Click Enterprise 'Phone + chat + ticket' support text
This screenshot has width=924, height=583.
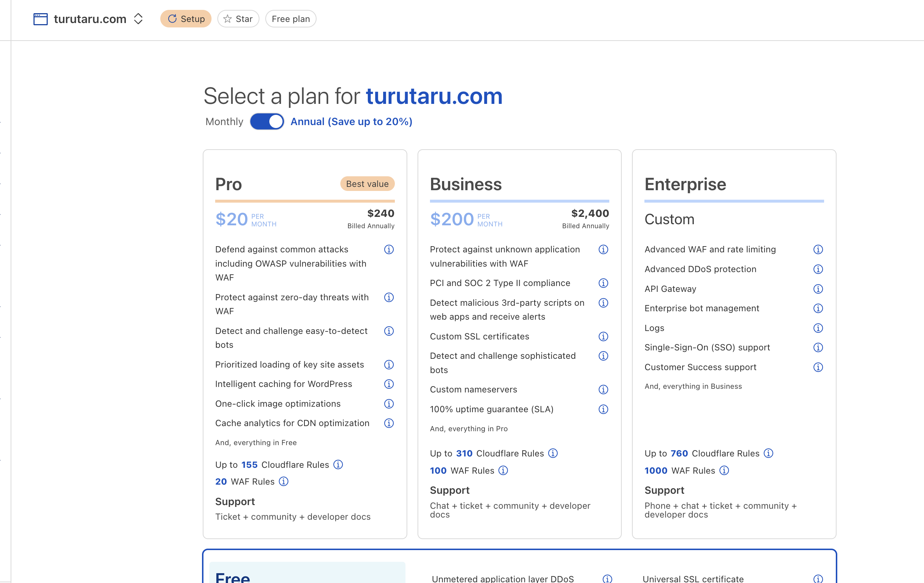[x=721, y=511]
